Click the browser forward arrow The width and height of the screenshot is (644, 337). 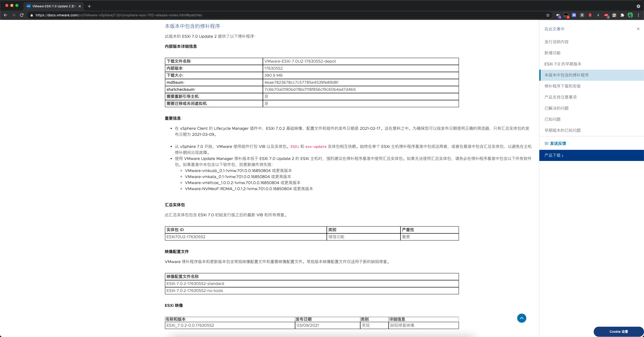click(13, 15)
